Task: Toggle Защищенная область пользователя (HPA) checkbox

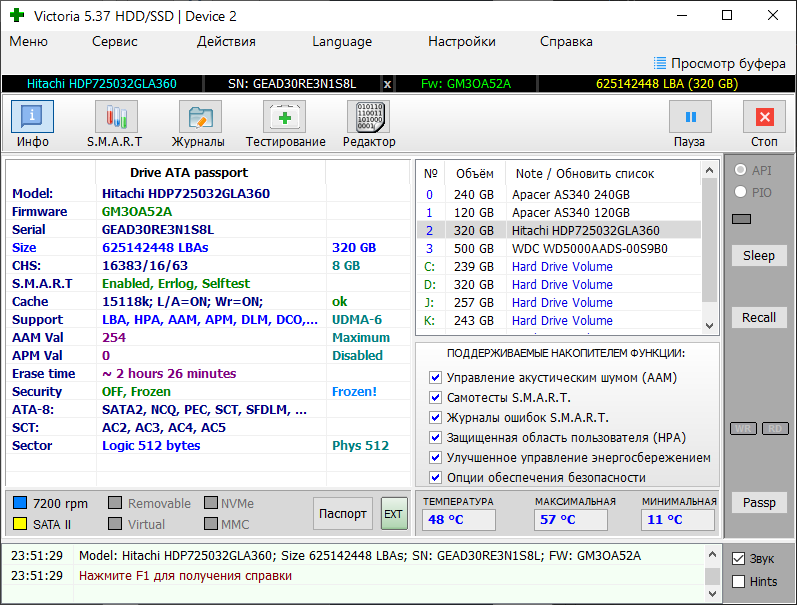Action: tap(435, 438)
